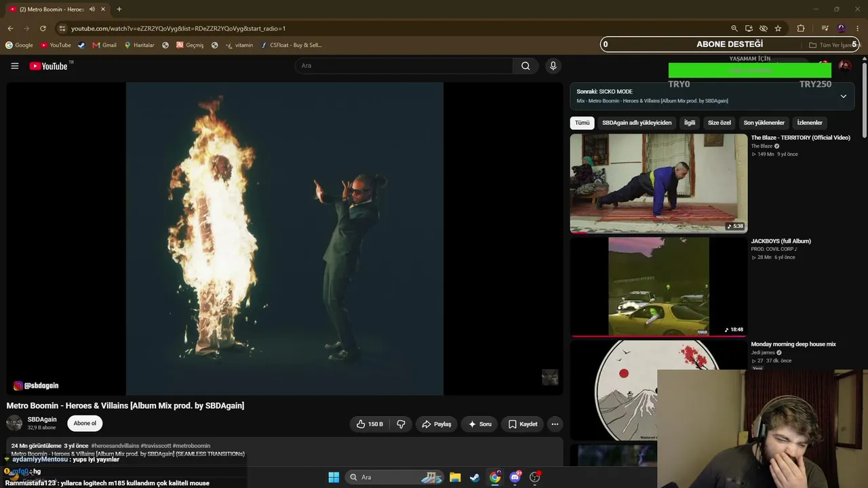The image size is (868, 488).
Task: Open The Blaze - TERRITORY video thumbnail
Action: pyautogui.click(x=658, y=184)
